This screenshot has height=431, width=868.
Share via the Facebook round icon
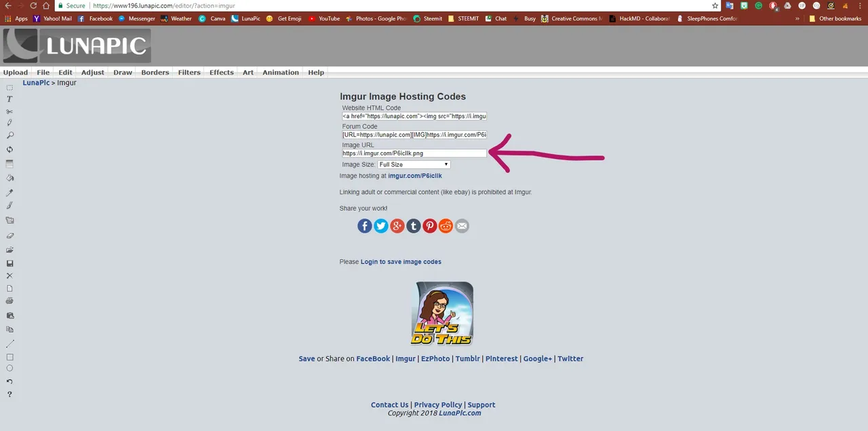point(365,226)
